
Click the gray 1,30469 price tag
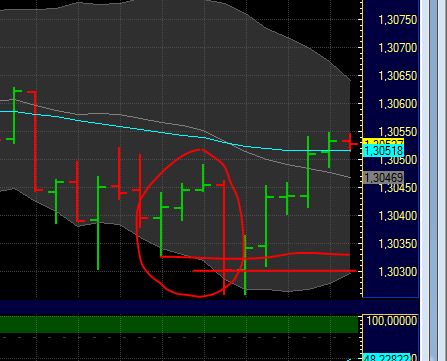pyautogui.click(x=383, y=178)
